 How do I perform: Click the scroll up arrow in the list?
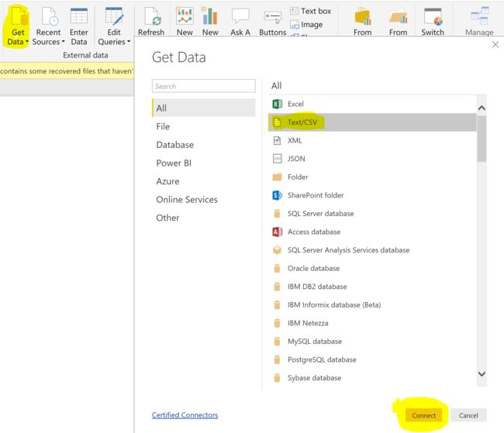click(x=482, y=108)
